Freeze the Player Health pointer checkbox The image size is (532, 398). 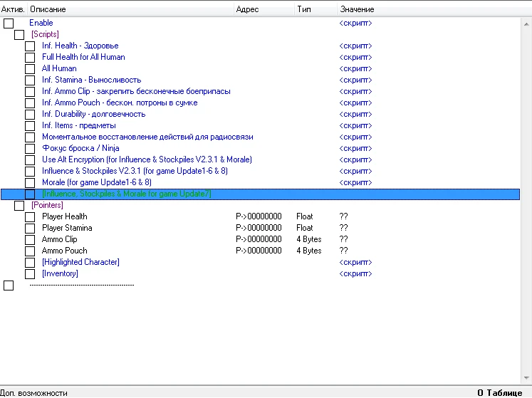click(x=30, y=217)
